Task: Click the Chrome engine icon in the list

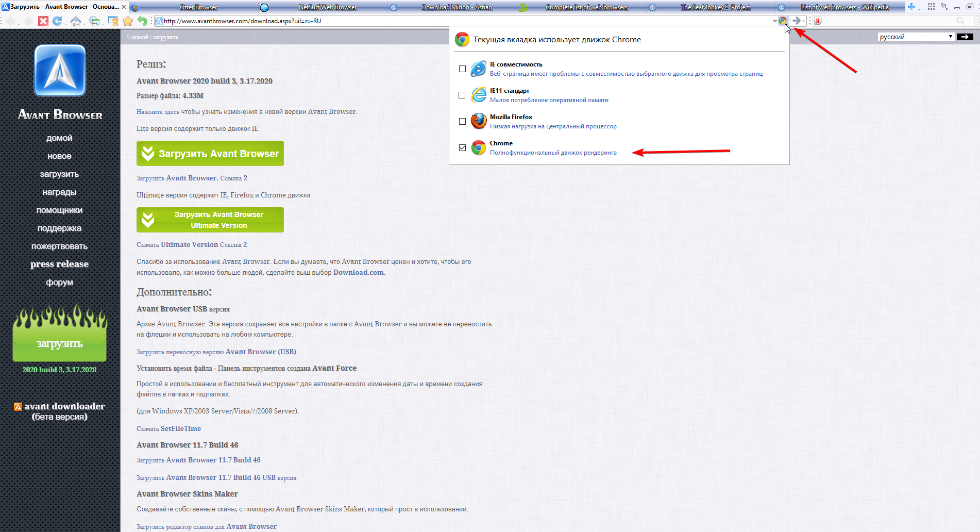Action: (479, 148)
